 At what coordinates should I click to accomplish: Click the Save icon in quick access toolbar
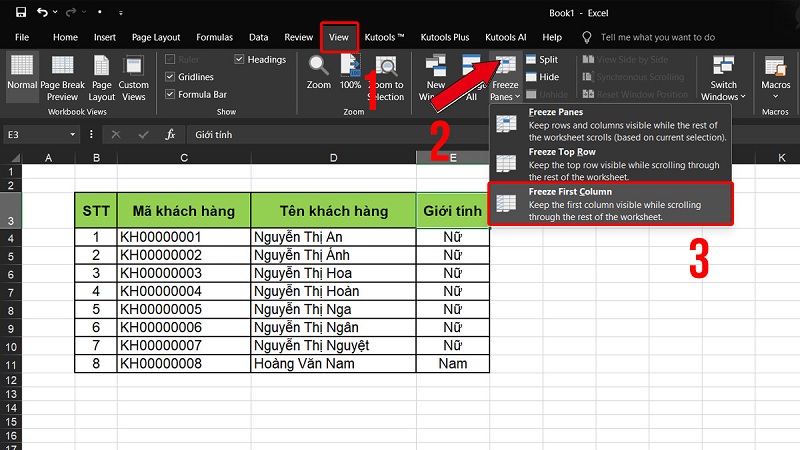[x=21, y=12]
